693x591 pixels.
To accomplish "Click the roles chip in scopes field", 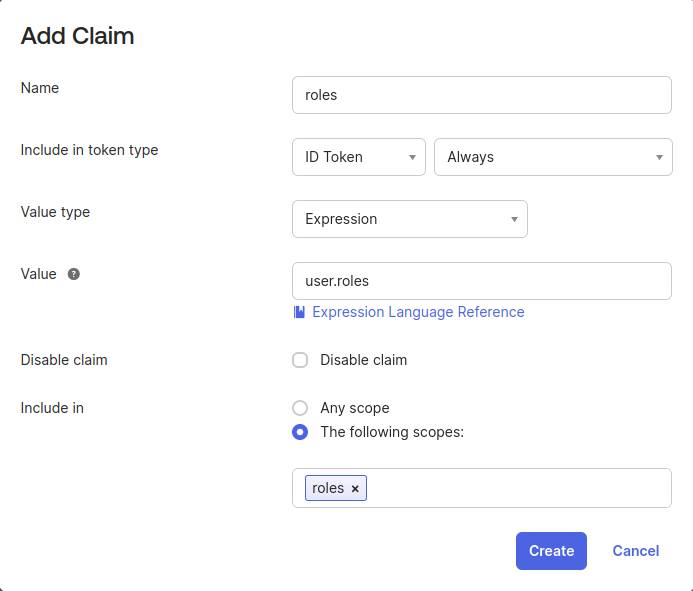I will coord(328,488).
